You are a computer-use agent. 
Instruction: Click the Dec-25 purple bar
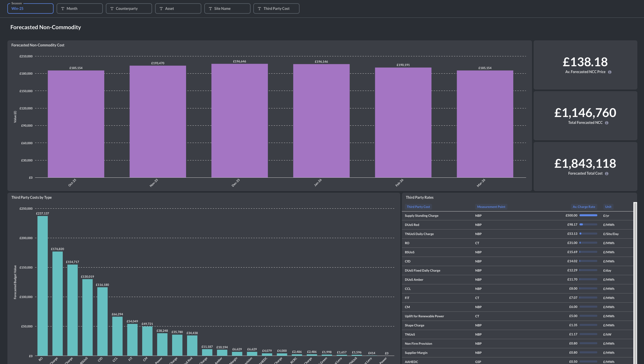coord(239,121)
